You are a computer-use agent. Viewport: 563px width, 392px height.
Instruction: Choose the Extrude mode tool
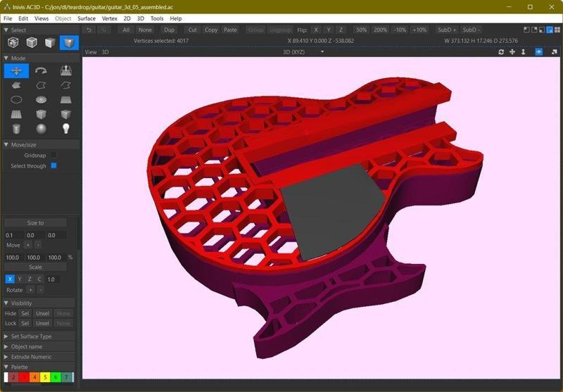point(65,71)
